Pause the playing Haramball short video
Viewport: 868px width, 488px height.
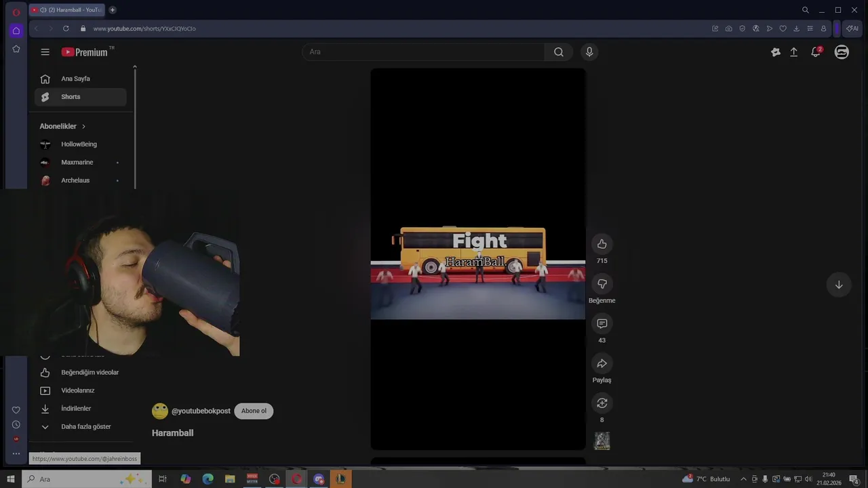point(478,259)
